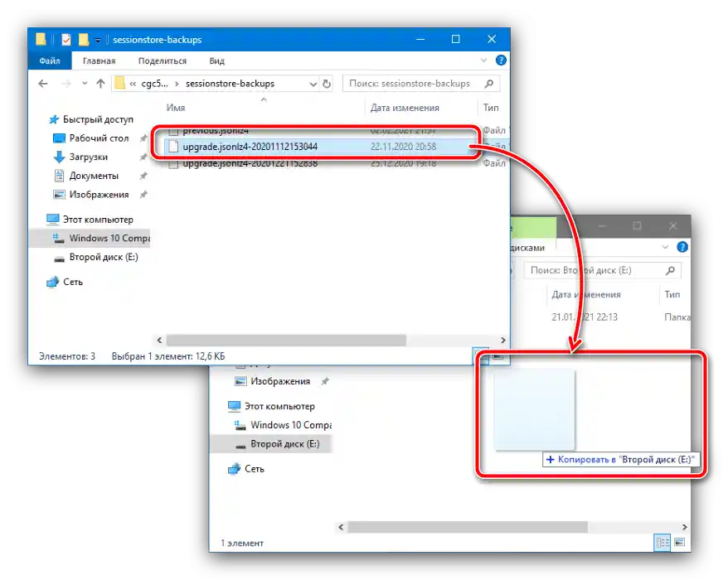The height and width of the screenshot is (580, 728).
Task: Go back using the Back arrow in sessionstore-backups
Action: pyautogui.click(x=43, y=84)
